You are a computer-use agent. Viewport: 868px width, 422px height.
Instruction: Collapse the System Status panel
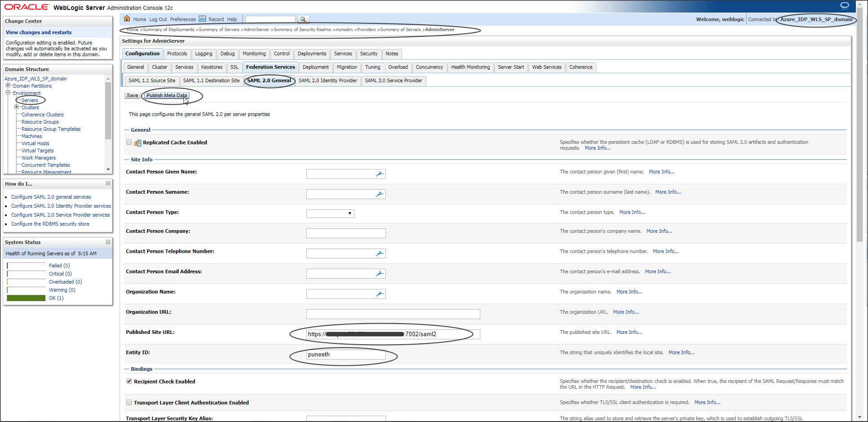(108, 242)
